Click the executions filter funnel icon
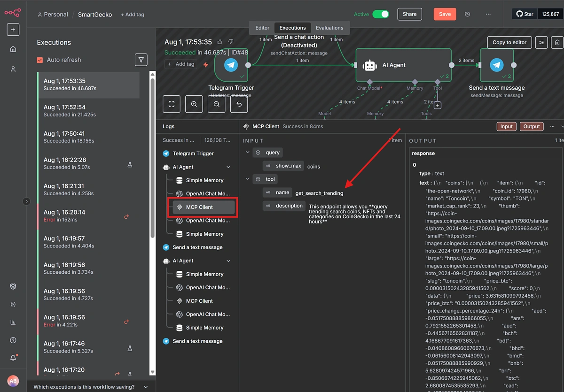564x392 pixels. point(141,60)
